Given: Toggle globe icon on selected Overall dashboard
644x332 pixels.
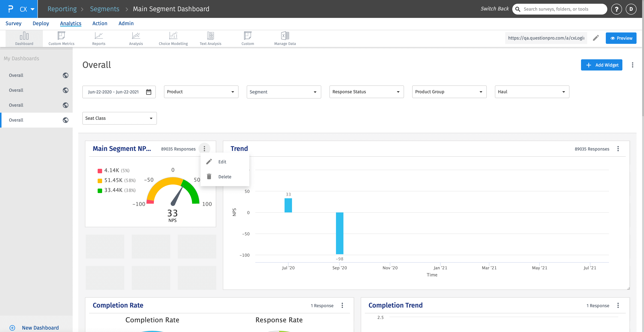Looking at the screenshot, I should [x=66, y=120].
